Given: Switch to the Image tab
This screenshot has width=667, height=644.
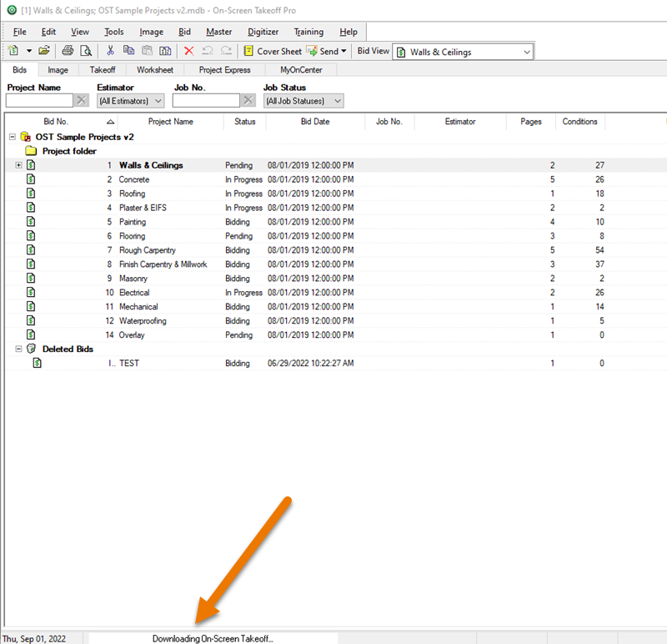Looking at the screenshot, I should (x=58, y=70).
